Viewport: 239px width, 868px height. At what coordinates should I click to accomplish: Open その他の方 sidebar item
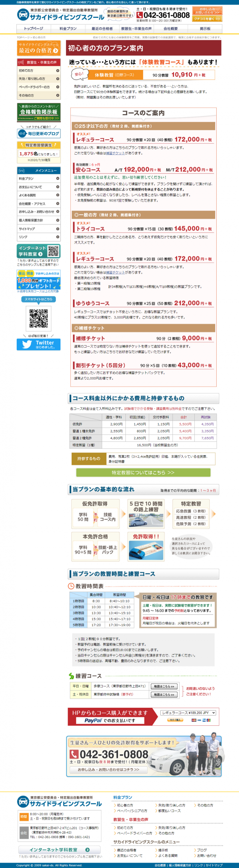pos(38,95)
